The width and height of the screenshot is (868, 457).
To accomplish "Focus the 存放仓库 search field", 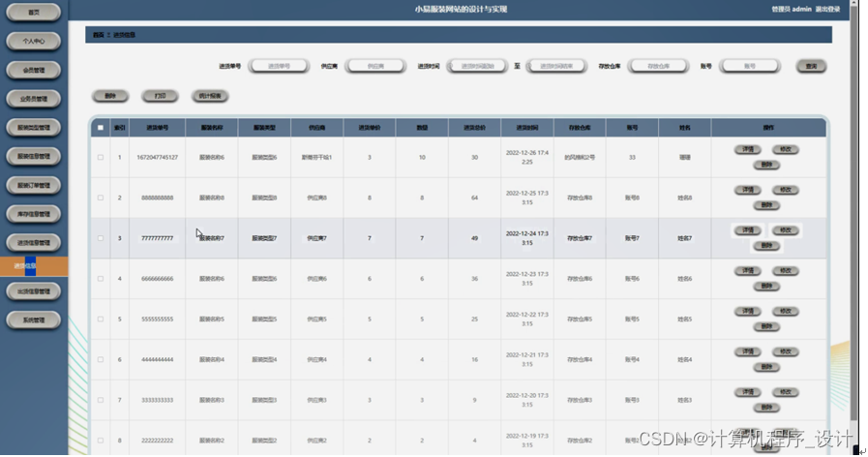I will pyautogui.click(x=658, y=66).
